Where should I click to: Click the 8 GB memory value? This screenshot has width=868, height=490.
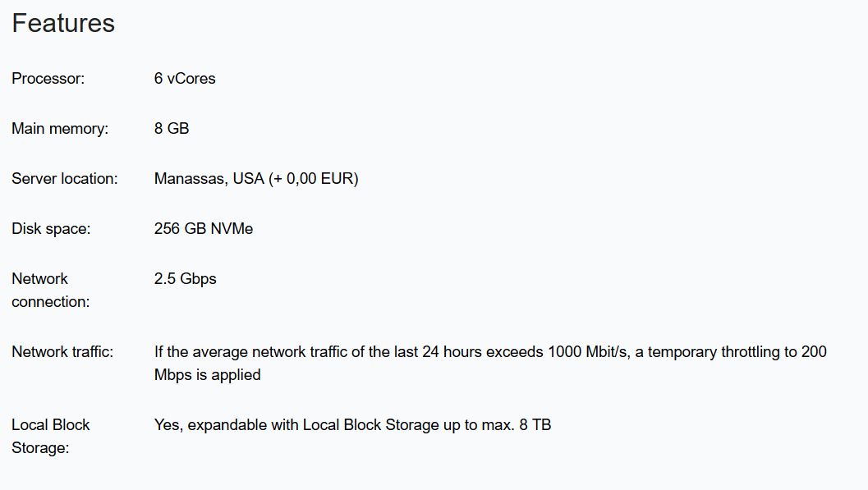pos(172,128)
